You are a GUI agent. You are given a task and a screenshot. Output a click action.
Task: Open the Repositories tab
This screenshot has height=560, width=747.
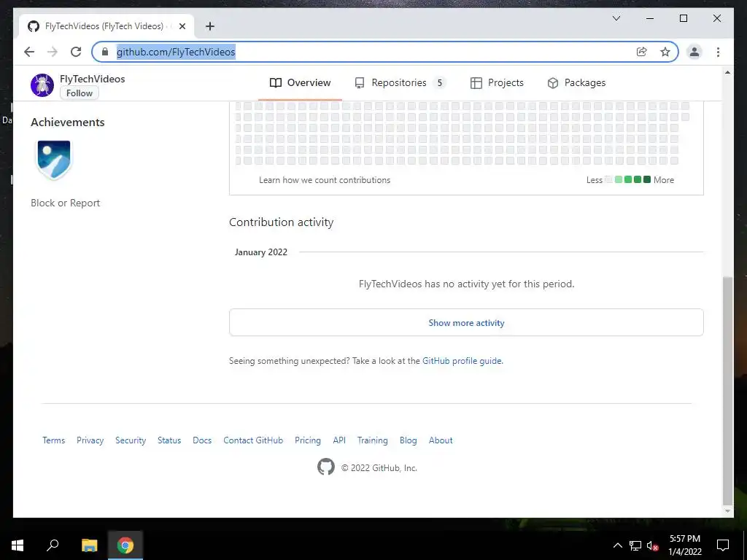tap(400, 83)
